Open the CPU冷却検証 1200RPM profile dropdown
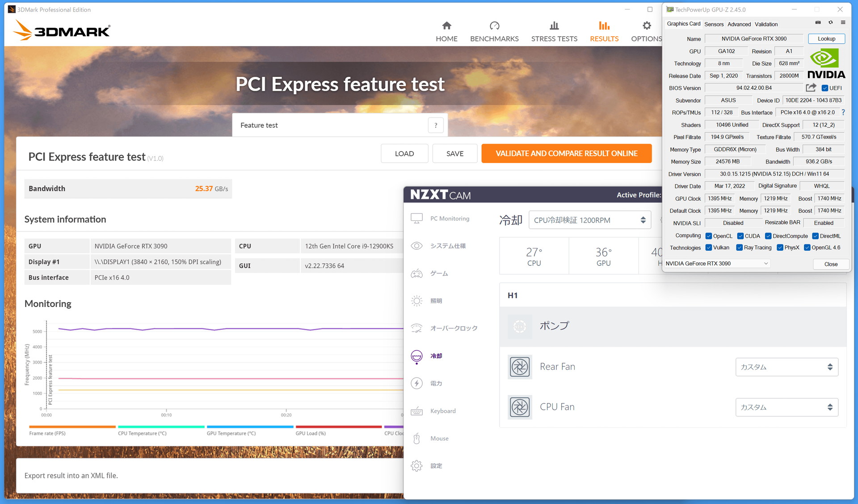 point(589,220)
